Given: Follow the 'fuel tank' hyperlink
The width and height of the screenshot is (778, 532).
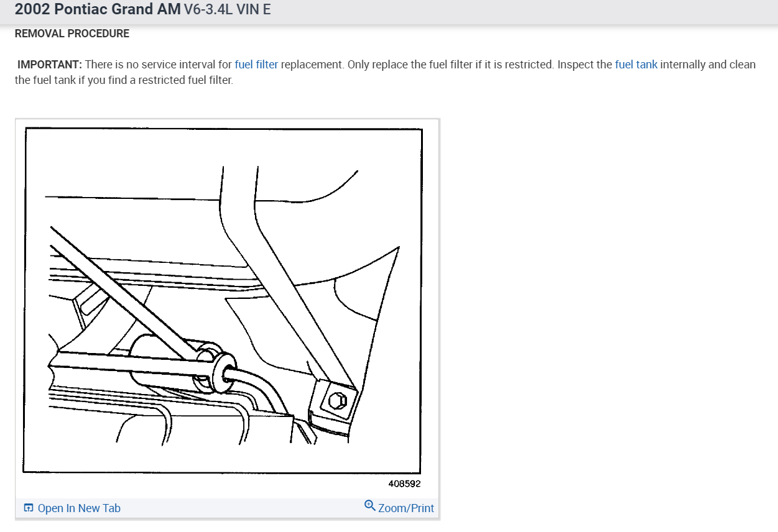Looking at the screenshot, I should (x=636, y=64).
